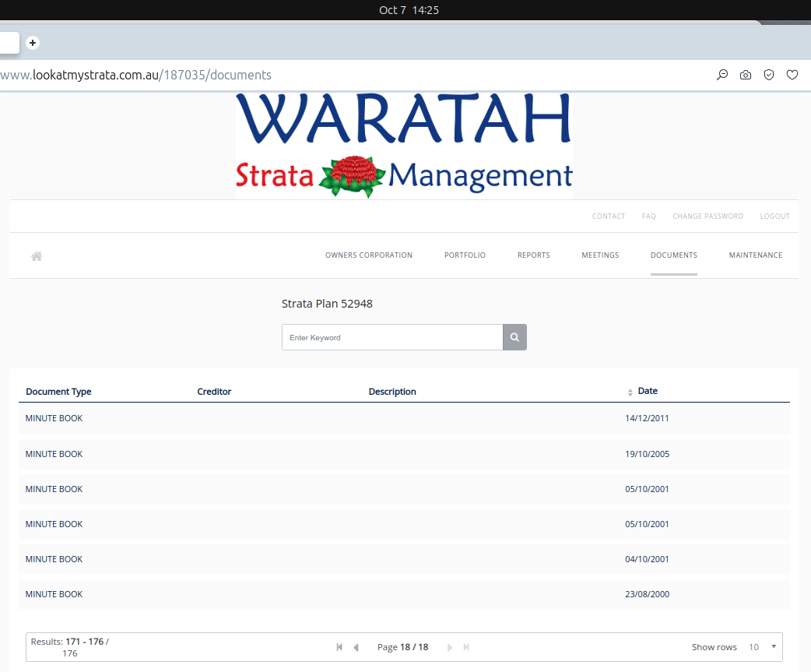Open Minute Book dated 14/12/2011
Image resolution: width=811 pixels, height=672 pixels.
pos(405,418)
